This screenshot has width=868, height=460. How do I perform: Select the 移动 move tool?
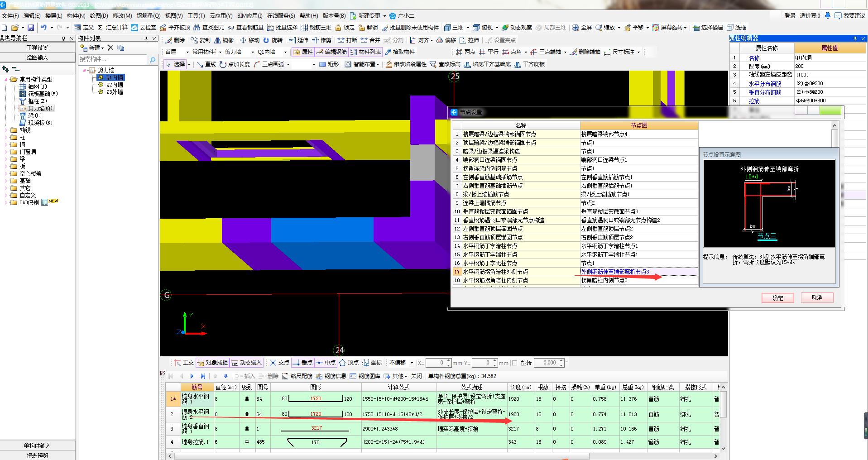click(250, 40)
